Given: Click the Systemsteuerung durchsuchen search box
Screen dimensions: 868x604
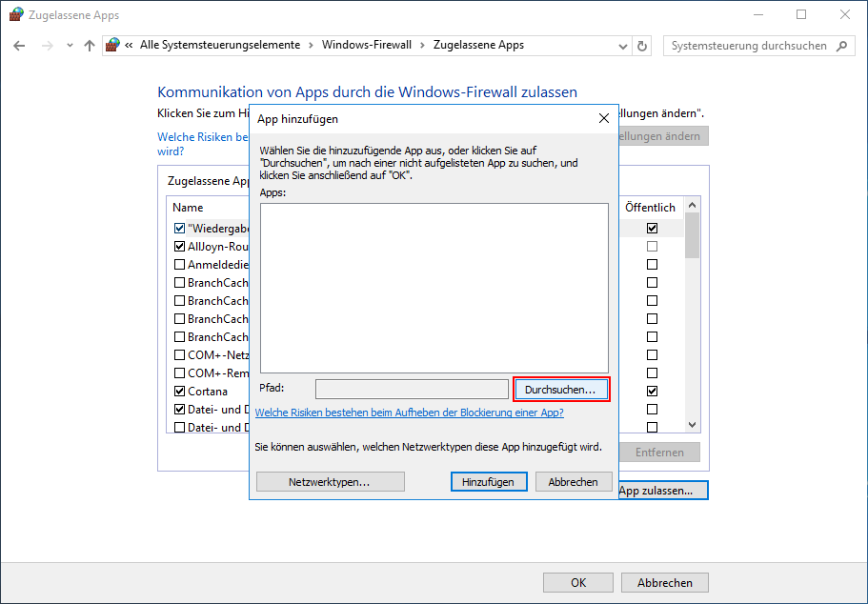Looking at the screenshot, I should click(759, 46).
